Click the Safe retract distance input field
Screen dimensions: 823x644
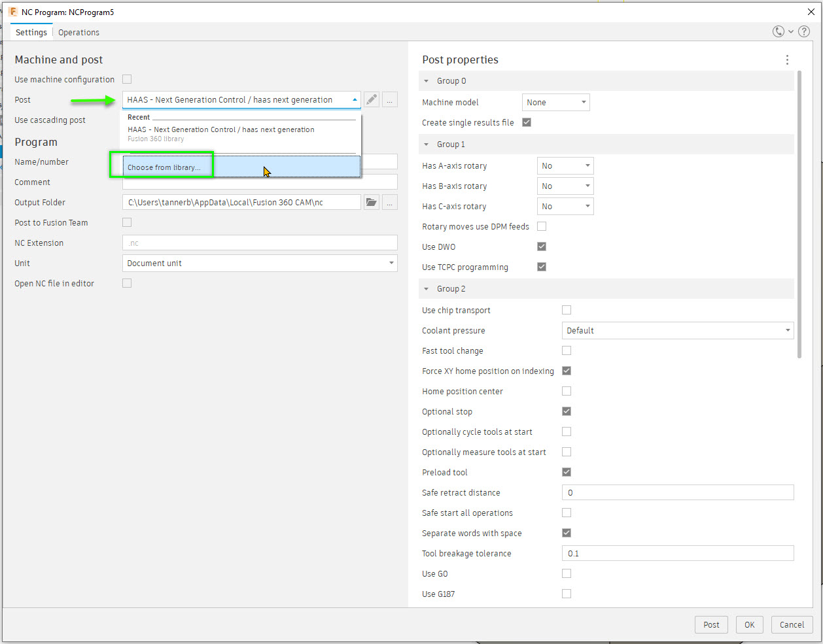point(677,492)
